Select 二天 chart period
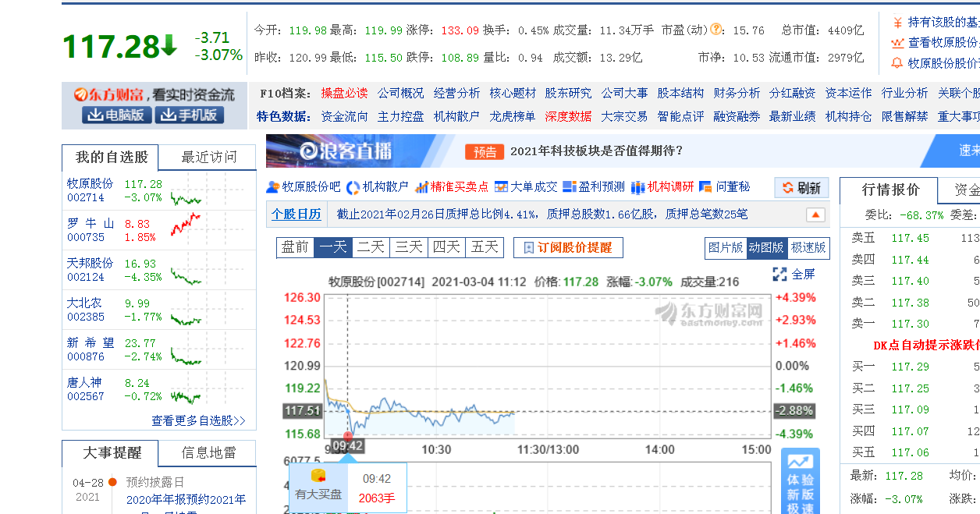This screenshot has width=980, height=514. pyautogui.click(x=371, y=247)
